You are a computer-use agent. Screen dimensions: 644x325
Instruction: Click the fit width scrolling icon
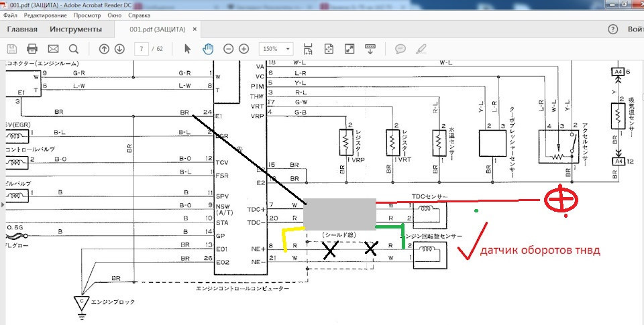tap(308, 49)
